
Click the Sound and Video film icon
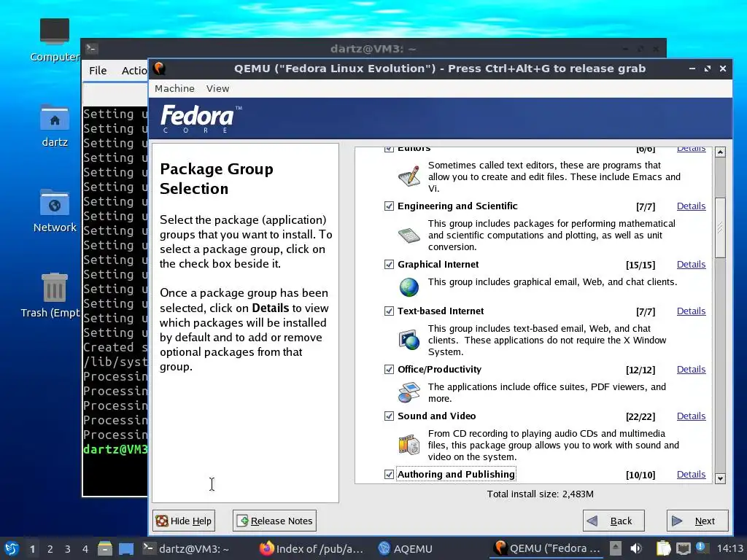click(x=409, y=445)
